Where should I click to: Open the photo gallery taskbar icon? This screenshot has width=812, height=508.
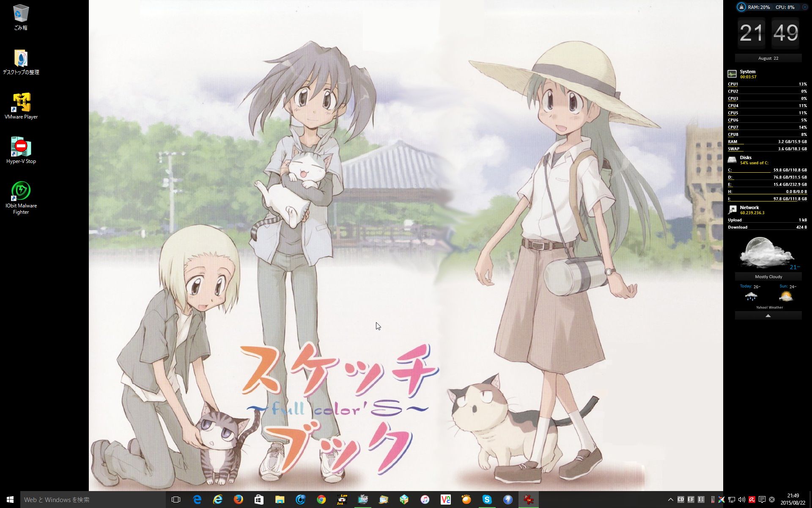pos(384,500)
